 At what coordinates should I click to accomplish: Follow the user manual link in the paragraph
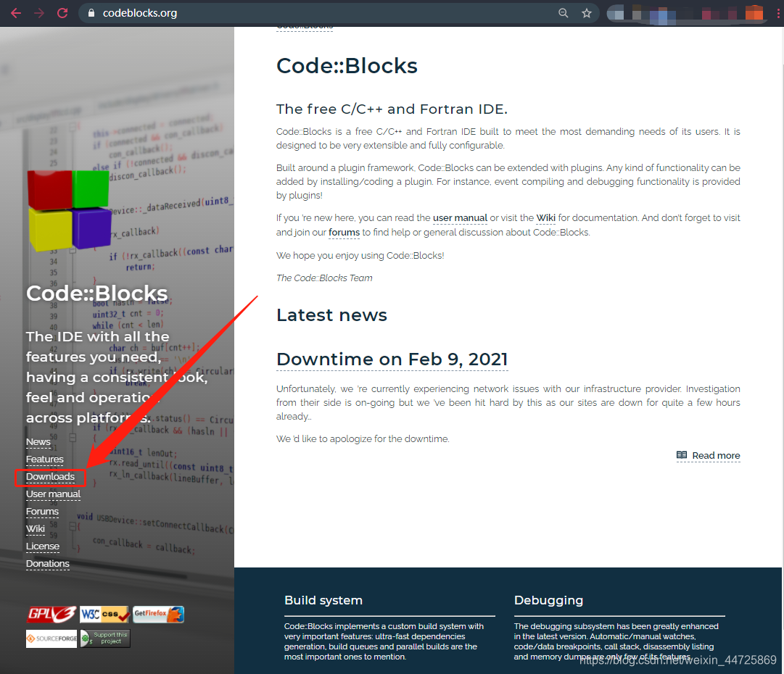coord(460,218)
